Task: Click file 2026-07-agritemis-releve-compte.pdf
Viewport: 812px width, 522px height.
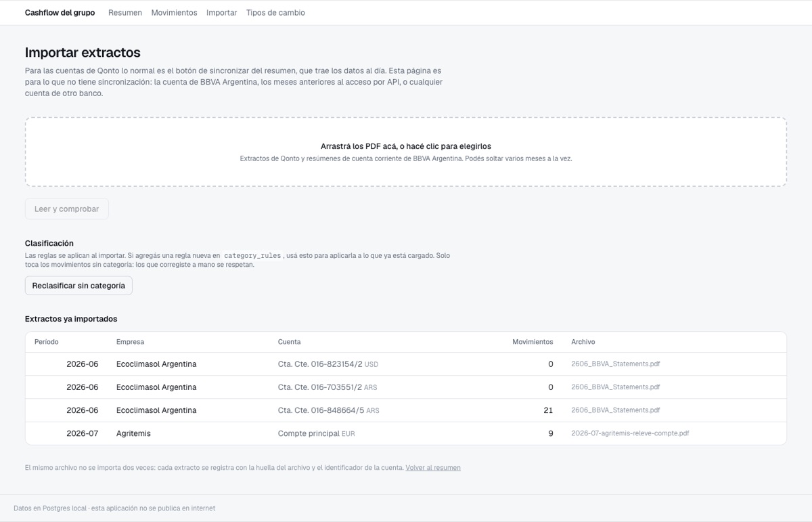Action: click(630, 433)
